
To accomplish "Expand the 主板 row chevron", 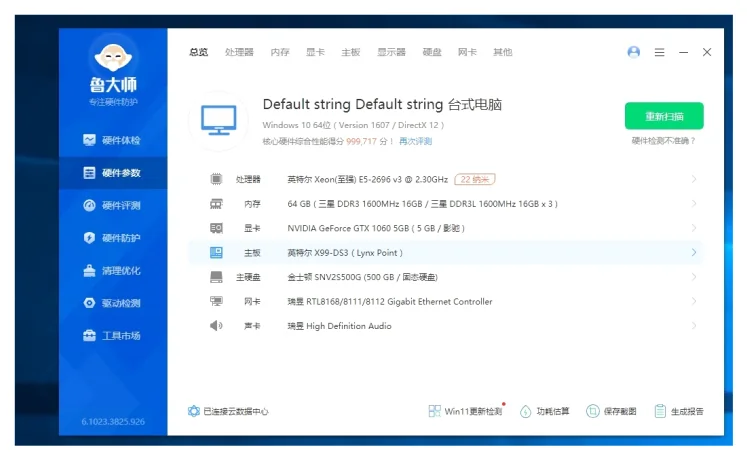I will click(x=694, y=252).
